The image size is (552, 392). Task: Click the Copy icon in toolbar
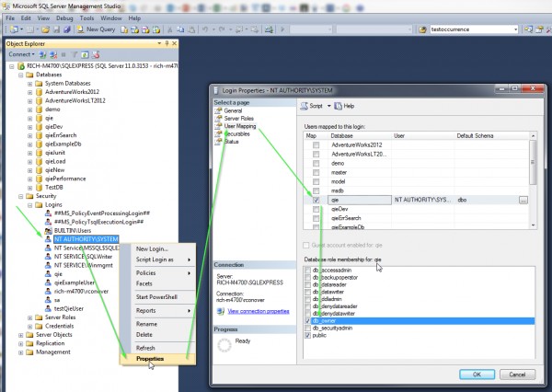click(x=180, y=29)
